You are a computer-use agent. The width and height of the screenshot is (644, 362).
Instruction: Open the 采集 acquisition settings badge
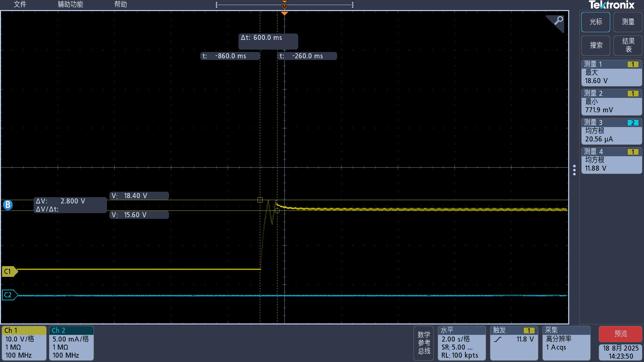click(566, 343)
